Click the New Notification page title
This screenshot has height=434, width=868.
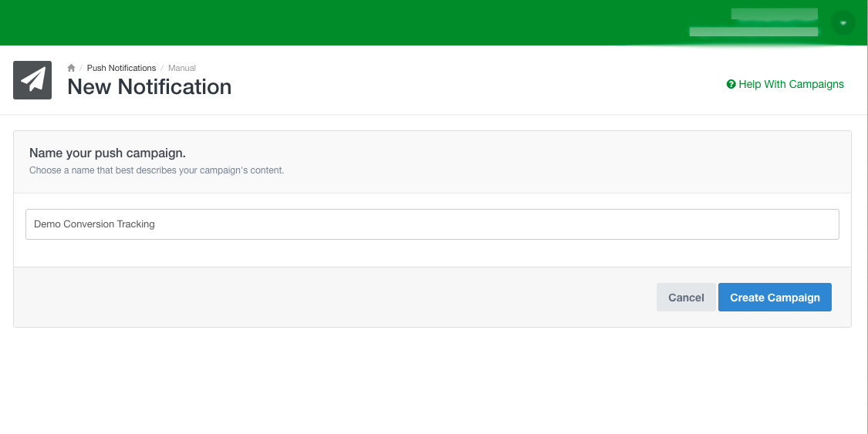(150, 87)
